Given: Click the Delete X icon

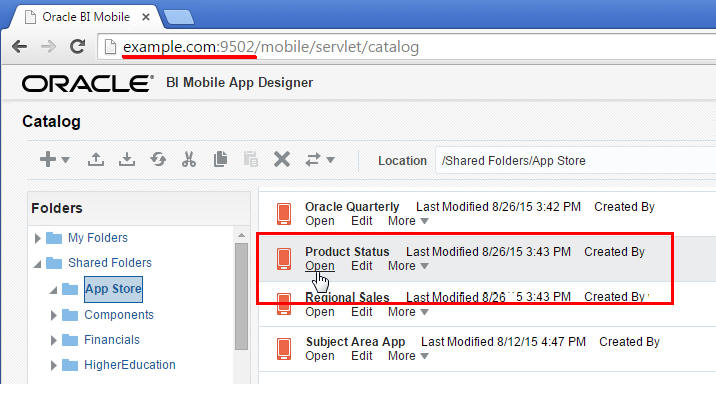Looking at the screenshot, I should tap(282, 159).
